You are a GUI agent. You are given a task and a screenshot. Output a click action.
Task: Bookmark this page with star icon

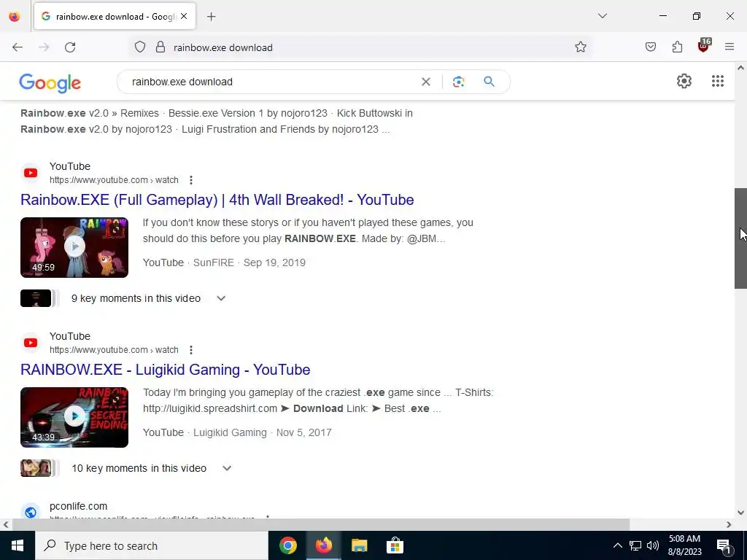(580, 47)
